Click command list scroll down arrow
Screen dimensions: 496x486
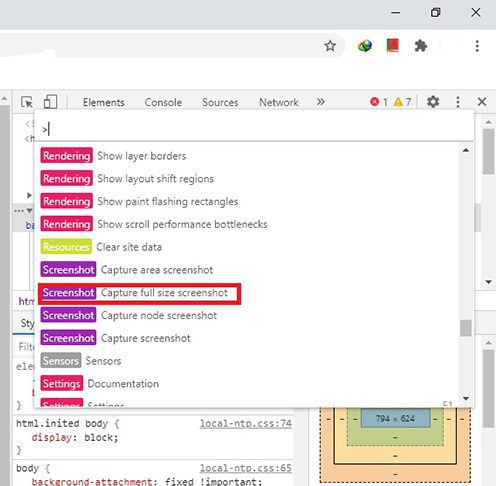pos(466,398)
